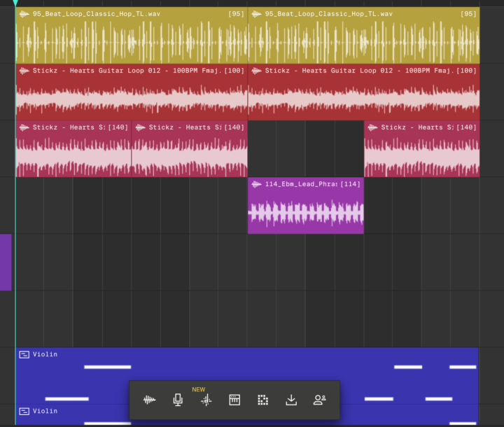Select the 114_Ebm_Lead_Phrase purple region
The height and width of the screenshot is (427, 504).
click(306, 206)
